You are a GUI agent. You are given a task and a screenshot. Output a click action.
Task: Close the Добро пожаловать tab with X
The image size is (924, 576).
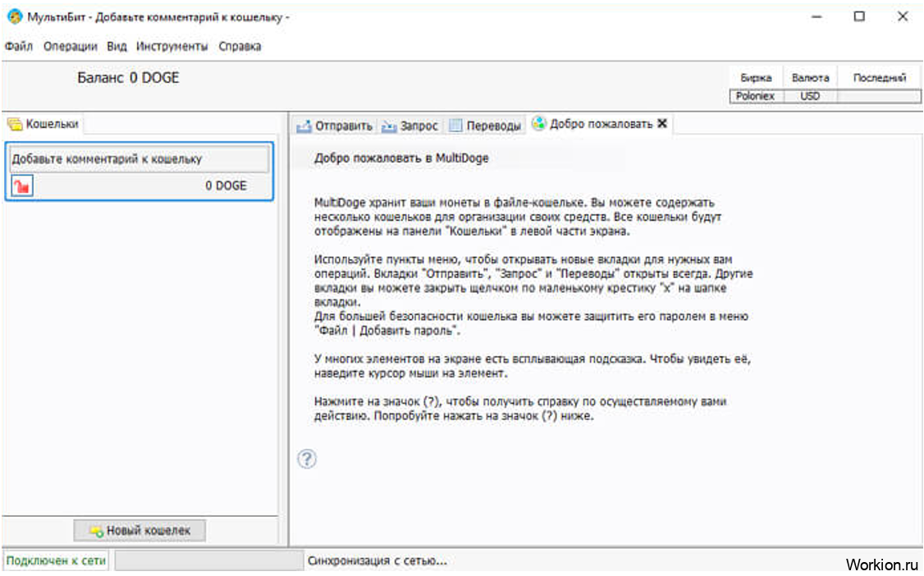[x=663, y=125]
